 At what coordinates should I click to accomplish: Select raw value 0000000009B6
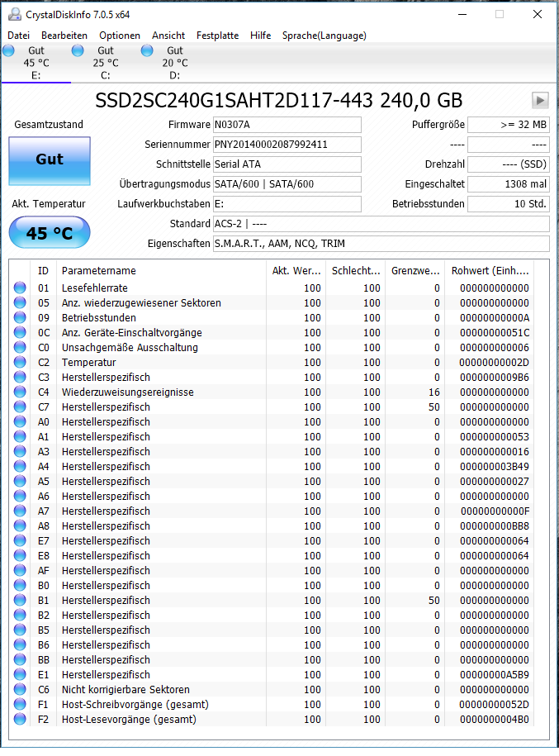click(x=494, y=377)
